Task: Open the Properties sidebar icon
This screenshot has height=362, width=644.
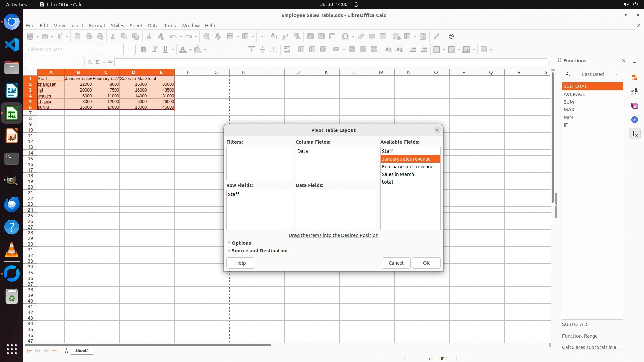Action: click(x=634, y=77)
